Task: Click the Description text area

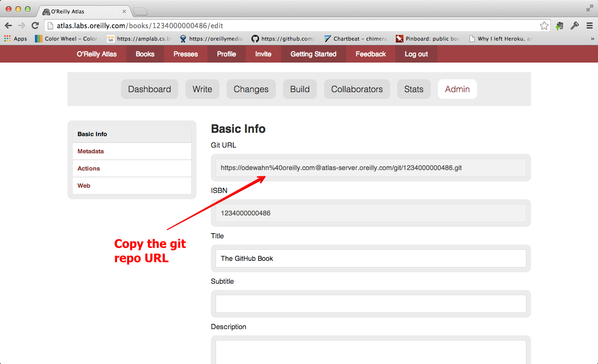Action: [371, 352]
